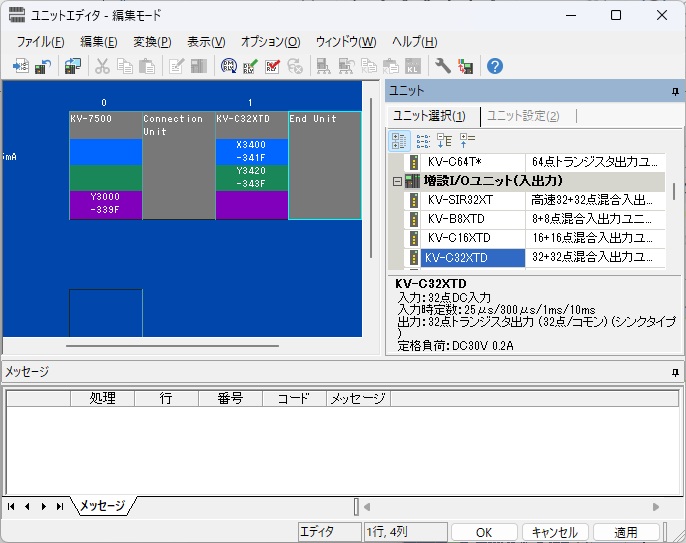This screenshot has height=543, width=686.
Task: Collapse the 増設I/Oユニット(入出力) category
Action: 397,181
